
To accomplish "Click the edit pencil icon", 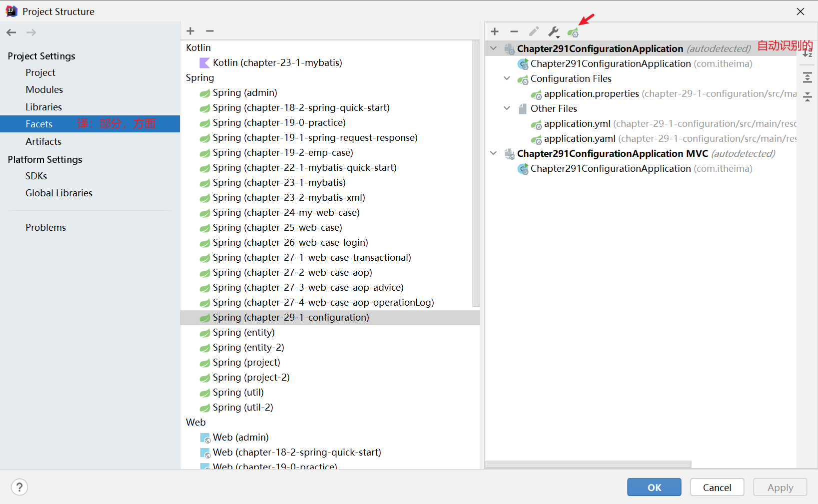I will click(534, 31).
